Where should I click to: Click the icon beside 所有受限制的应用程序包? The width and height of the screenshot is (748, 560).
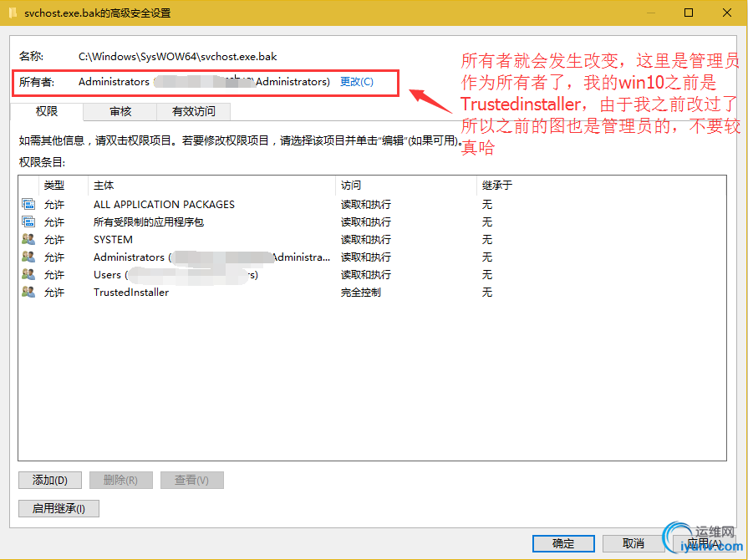pyautogui.click(x=28, y=221)
